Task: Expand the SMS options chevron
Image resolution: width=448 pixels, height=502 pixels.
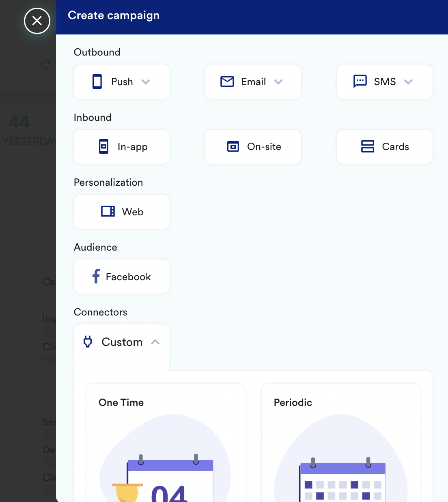Action: [409, 82]
